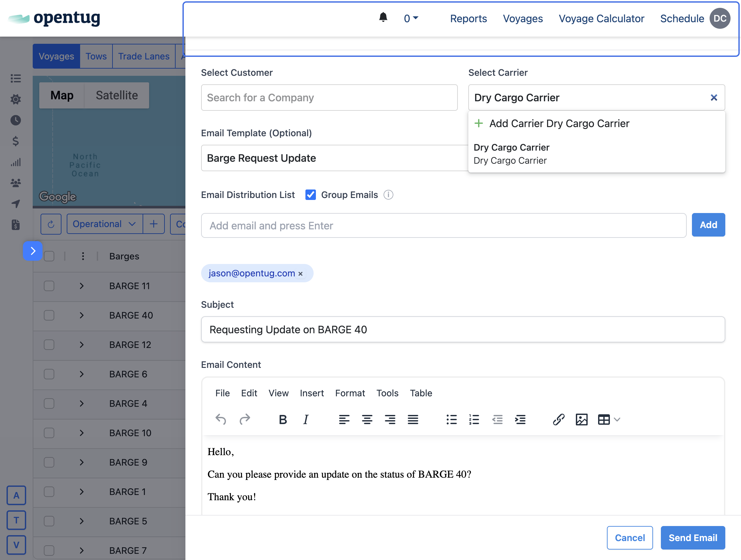Toggle bold formatting in email editor
Image resolution: width=741 pixels, height=560 pixels.
point(283,420)
